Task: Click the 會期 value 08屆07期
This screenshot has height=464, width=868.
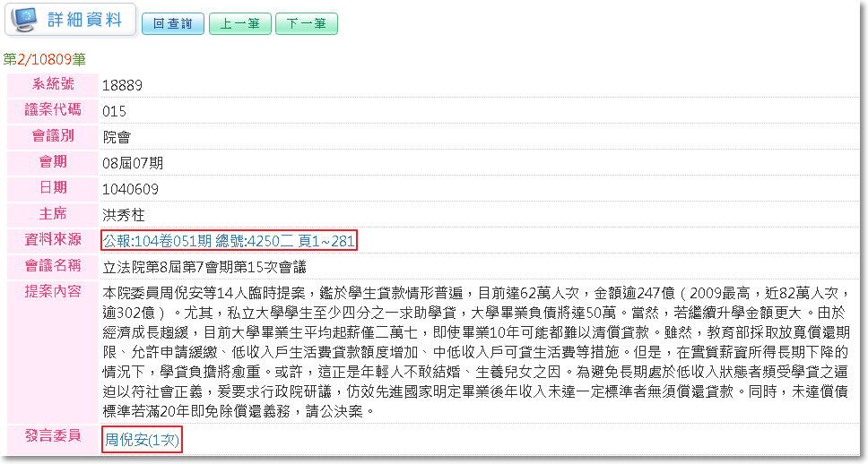Action: click(x=133, y=163)
